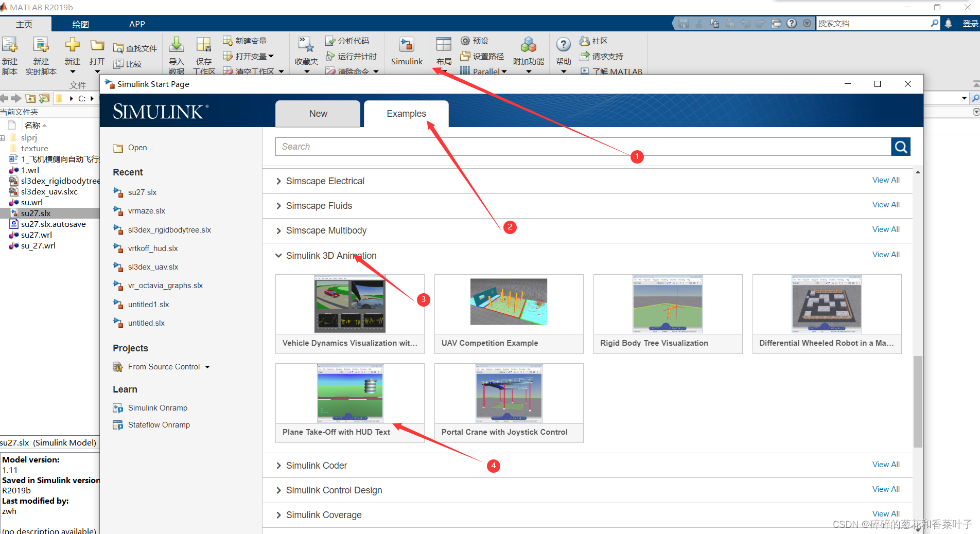980x534 pixels.
Task: Click 预设 preferences gear
Action: [475, 41]
